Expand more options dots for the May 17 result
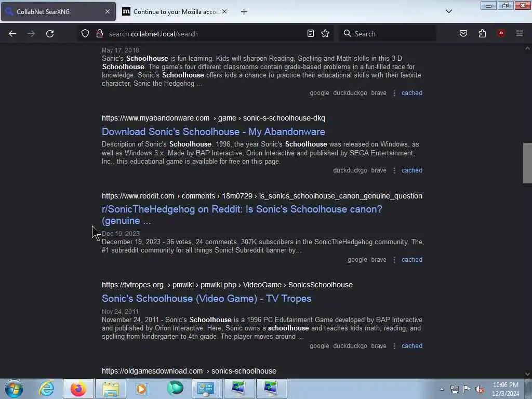This screenshot has width=532, height=399. (394, 93)
